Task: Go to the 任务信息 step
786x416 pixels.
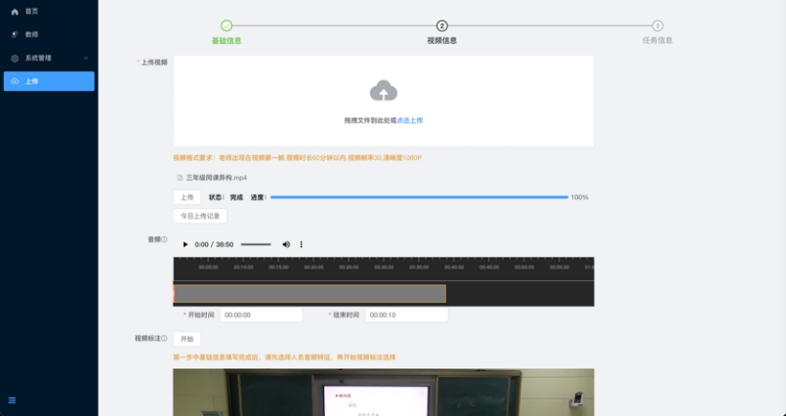Action: [657, 26]
